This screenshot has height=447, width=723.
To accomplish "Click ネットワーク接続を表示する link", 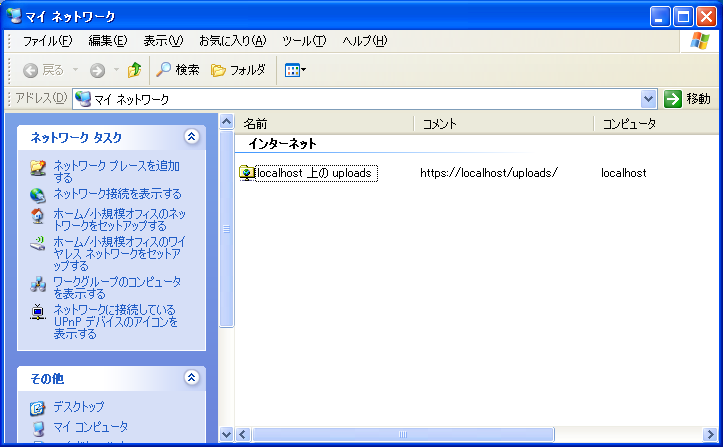I will [x=118, y=194].
